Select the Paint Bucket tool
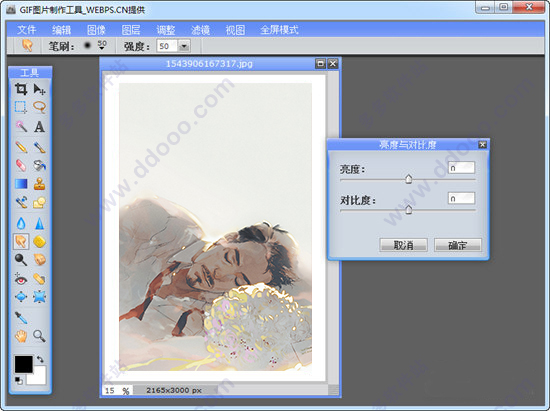This screenshot has height=411, width=550. point(39,165)
